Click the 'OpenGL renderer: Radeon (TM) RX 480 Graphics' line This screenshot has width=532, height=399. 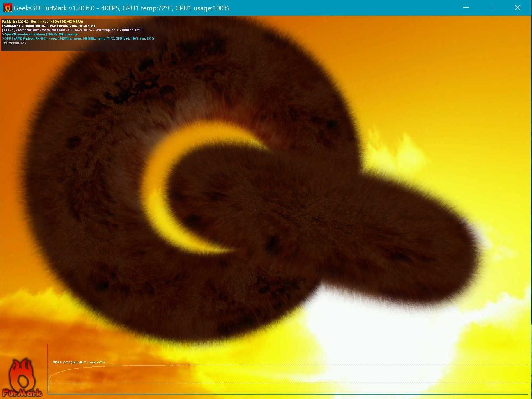40,34
